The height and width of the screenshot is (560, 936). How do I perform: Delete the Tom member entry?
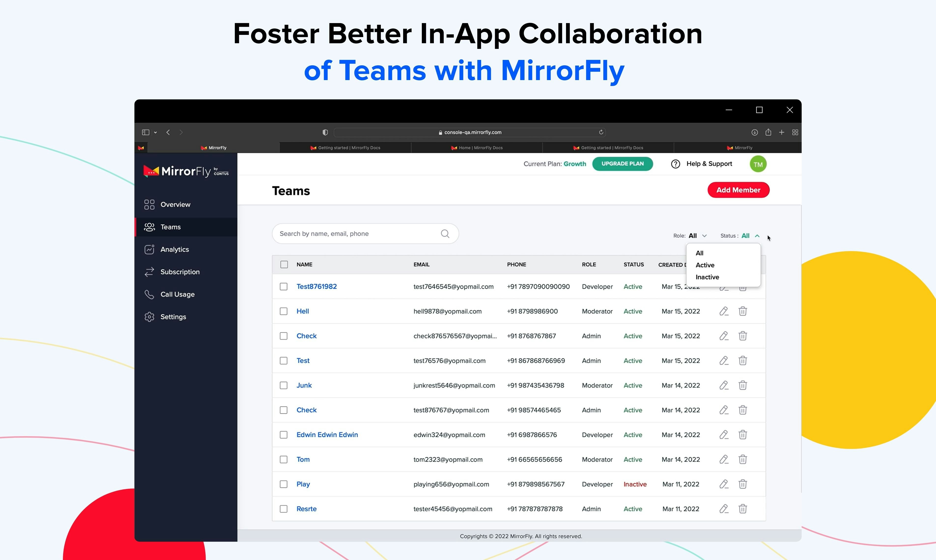click(x=742, y=459)
